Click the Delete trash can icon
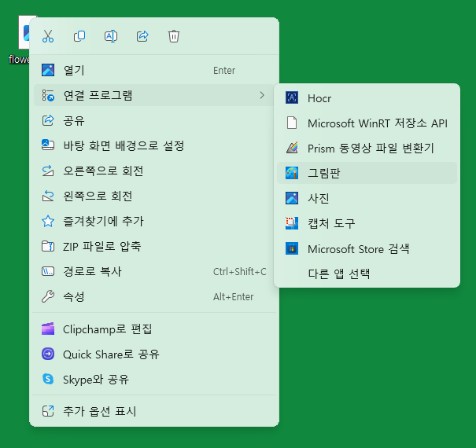The width and height of the screenshot is (476, 448). 174,36
